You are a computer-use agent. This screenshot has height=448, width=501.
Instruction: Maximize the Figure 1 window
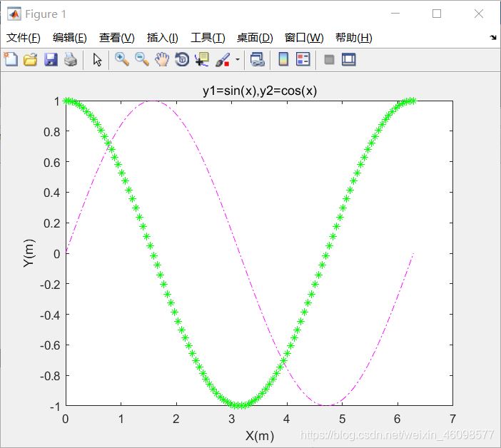coord(437,14)
